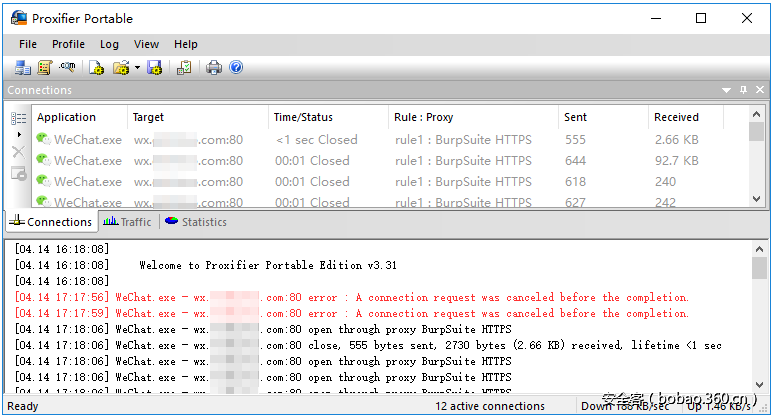Click the log pane scrollbar thumb
This screenshot has height=417, width=772.
point(759,268)
